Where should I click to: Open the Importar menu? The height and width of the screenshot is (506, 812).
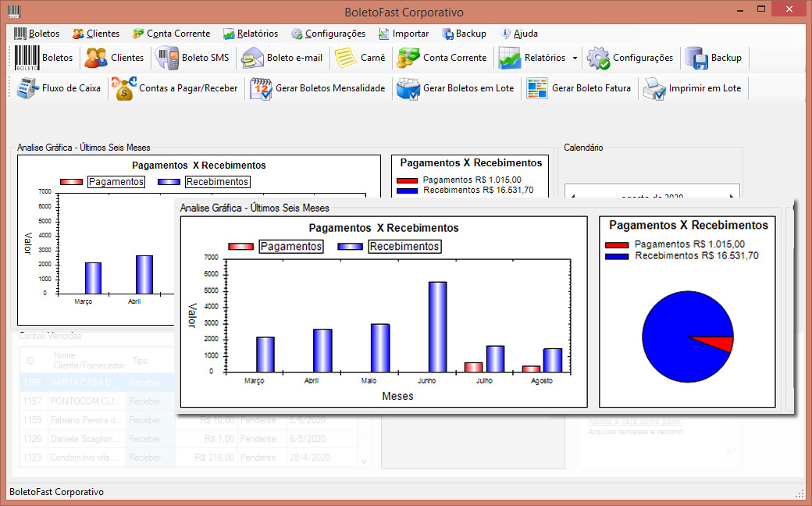(x=404, y=34)
